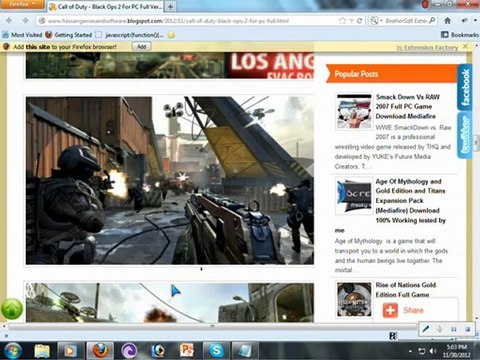Go to the home page icon
480x360 pixels.
[448, 21]
